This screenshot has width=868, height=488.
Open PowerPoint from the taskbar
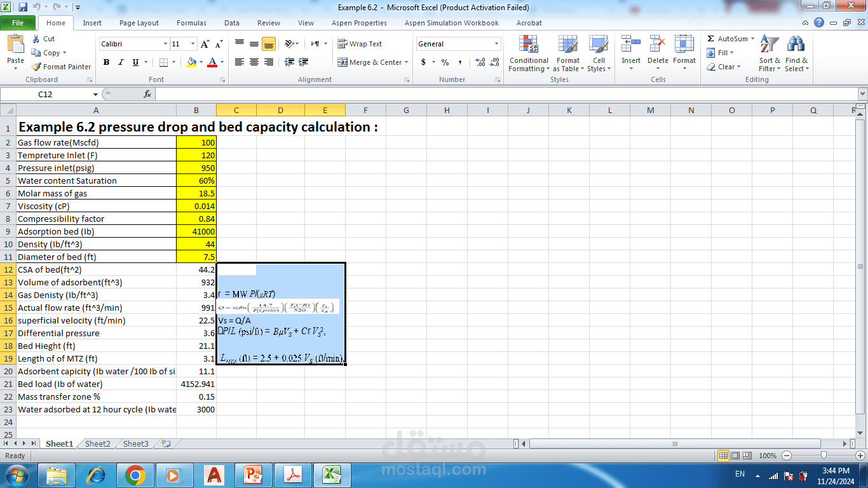[254, 475]
